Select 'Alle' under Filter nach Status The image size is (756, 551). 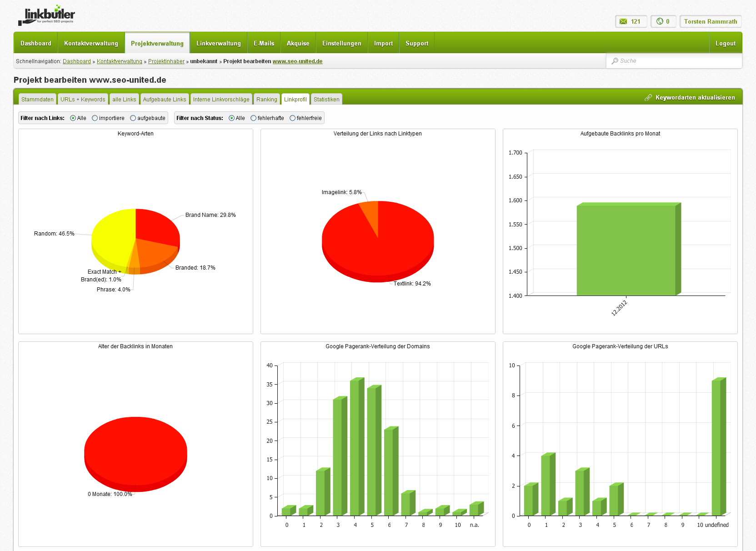point(231,118)
